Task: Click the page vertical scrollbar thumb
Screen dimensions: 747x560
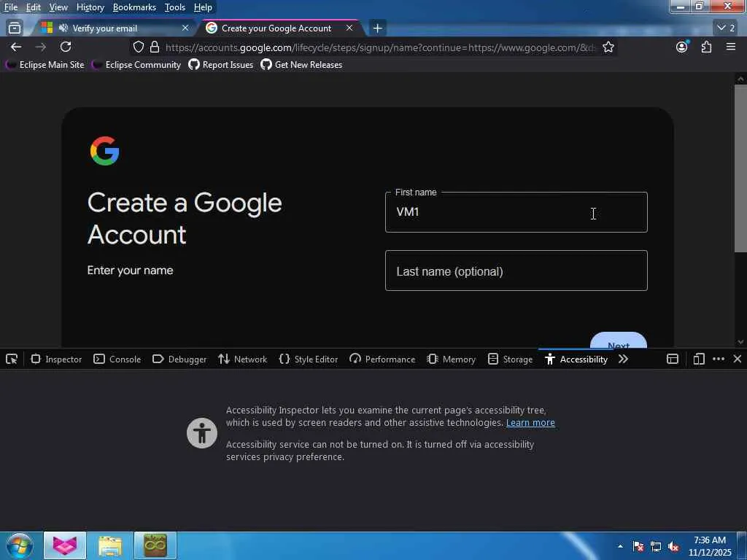Action: click(x=740, y=169)
